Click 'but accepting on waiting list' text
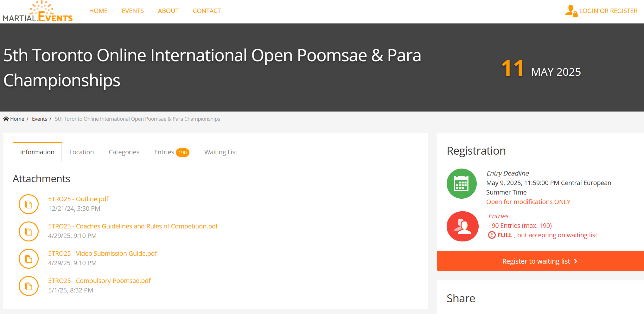This screenshot has height=314, width=644. [x=557, y=235]
